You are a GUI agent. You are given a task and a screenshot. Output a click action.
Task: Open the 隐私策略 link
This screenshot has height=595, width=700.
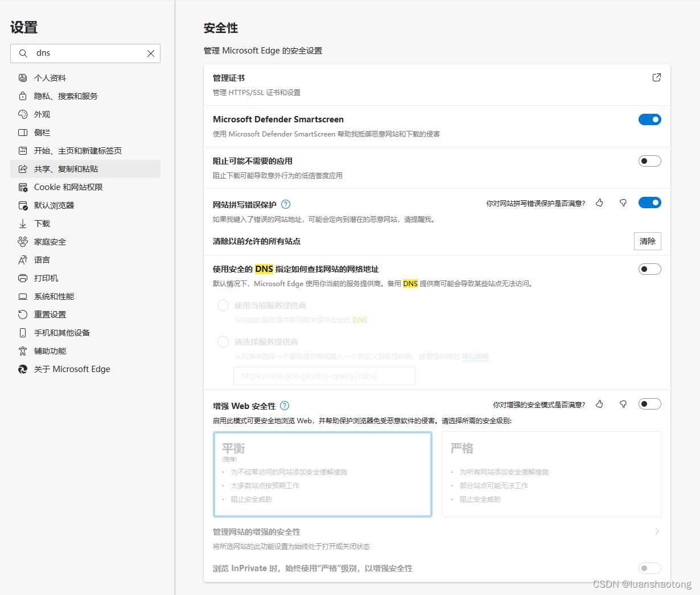tap(475, 357)
